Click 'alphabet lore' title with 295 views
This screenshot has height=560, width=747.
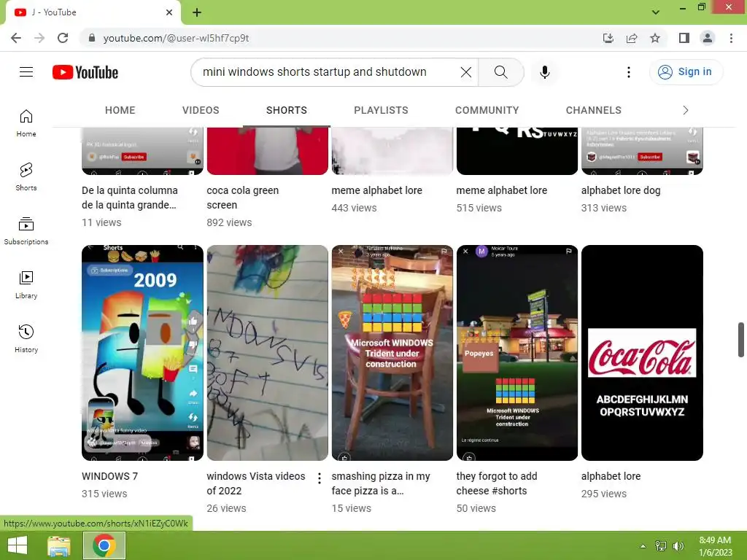pos(611,476)
